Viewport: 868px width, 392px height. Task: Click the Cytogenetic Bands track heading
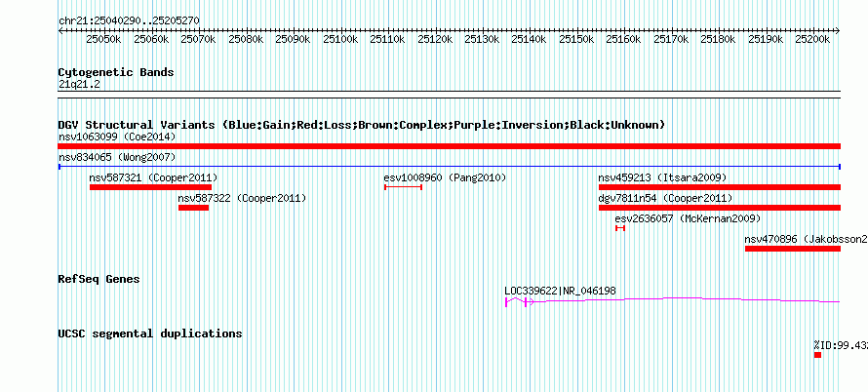point(116,72)
